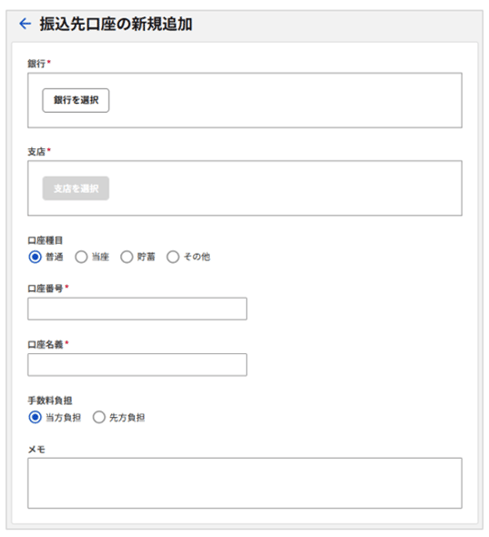Choose the 貯蓄 account type radio
This screenshot has height=537, width=489.
pyautogui.click(x=127, y=257)
